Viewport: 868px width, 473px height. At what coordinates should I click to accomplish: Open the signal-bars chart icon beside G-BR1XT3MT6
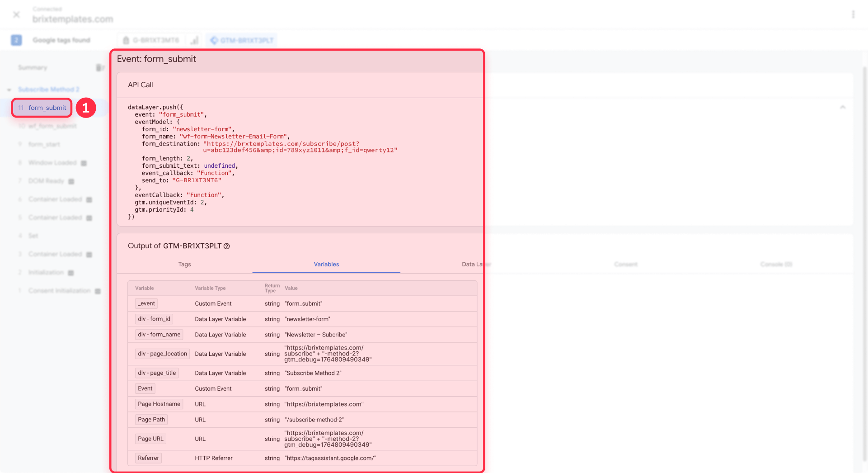pos(195,40)
